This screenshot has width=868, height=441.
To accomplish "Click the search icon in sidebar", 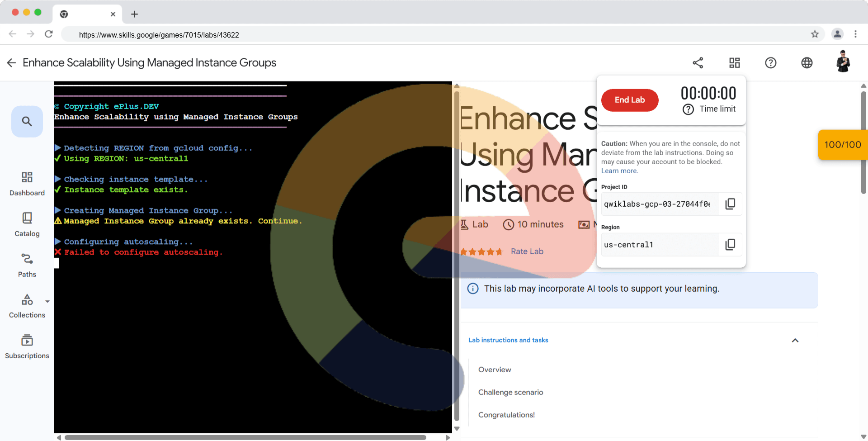I will 27,121.
